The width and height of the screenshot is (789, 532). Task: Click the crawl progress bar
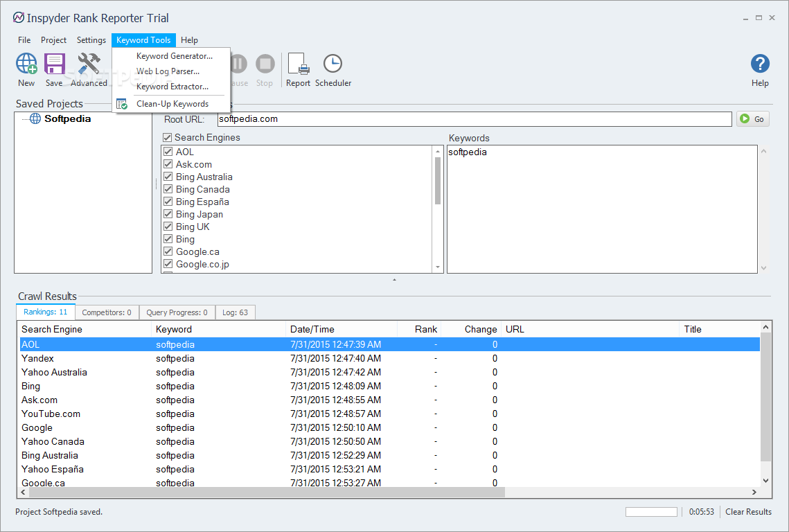pyautogui.click(x=651, y=512)
